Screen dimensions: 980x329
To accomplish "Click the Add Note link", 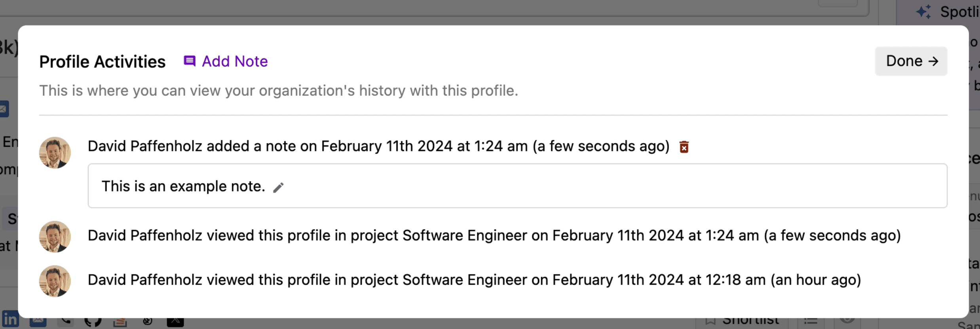I will point(235,61).
